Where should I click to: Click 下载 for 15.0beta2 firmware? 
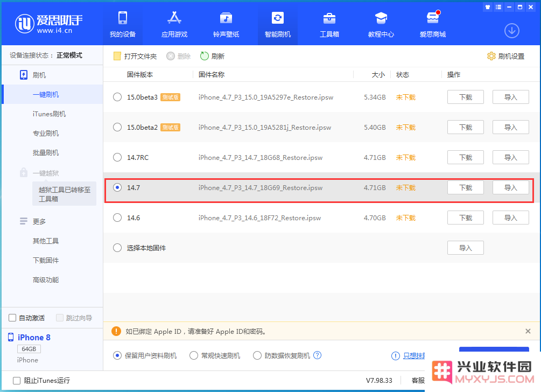[466, 127]
